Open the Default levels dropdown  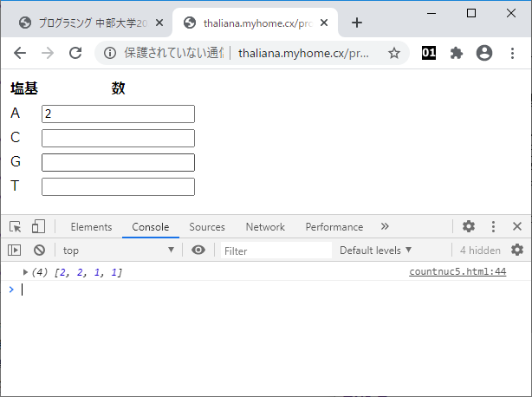pos(375,251)
